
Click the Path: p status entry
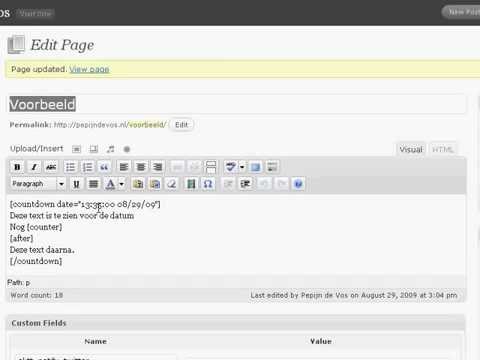19,283
